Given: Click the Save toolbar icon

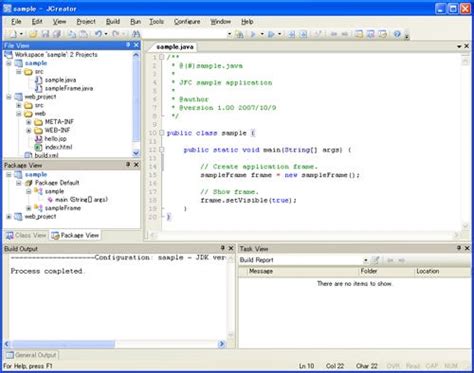Looking at the screenshot, I should (45, 34).
